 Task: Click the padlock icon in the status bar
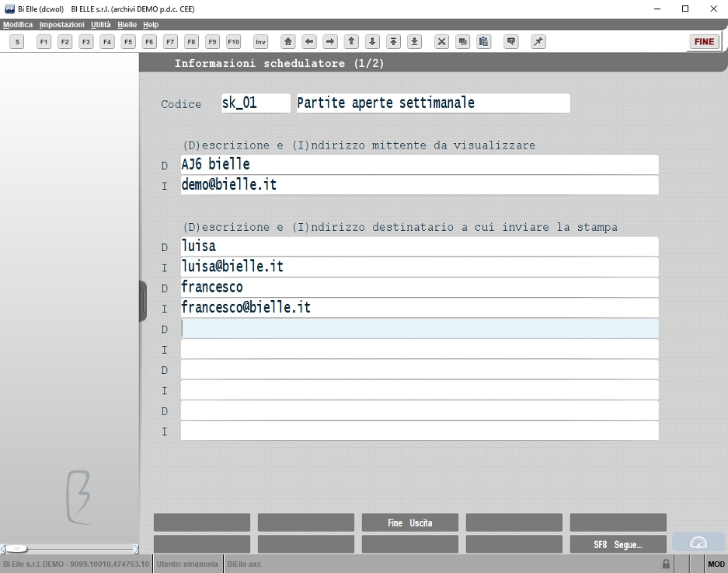pyautogui.click(x=666, y=564)
